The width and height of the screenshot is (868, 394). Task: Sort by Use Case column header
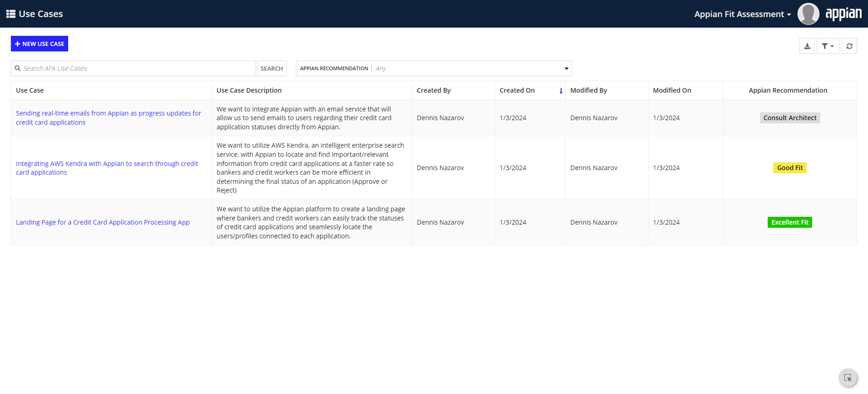coord(30,90)
